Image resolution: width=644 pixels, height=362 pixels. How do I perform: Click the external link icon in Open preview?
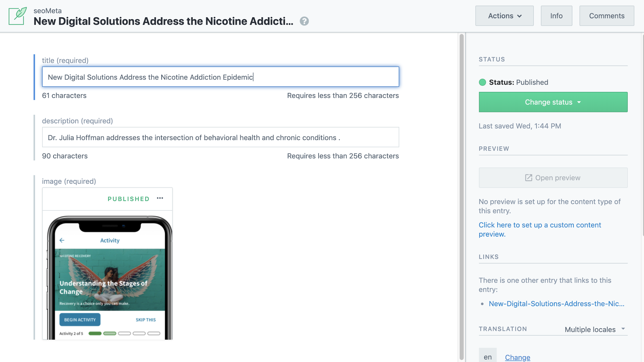pos(528,178)
